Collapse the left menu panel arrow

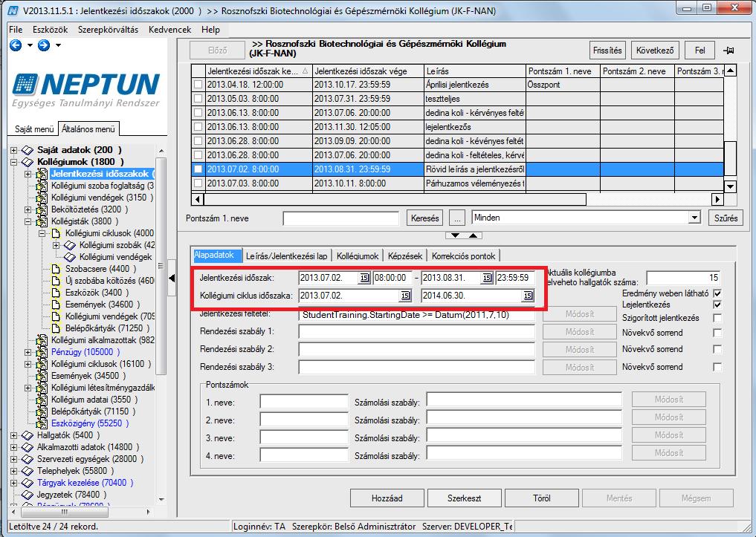click(172, 278)
